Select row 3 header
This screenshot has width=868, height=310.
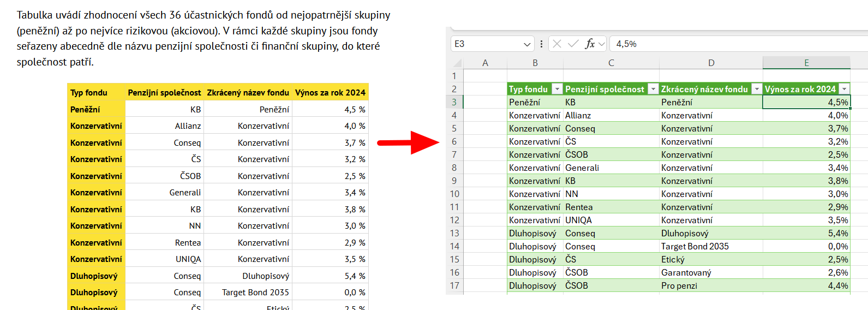coord(454,102)
